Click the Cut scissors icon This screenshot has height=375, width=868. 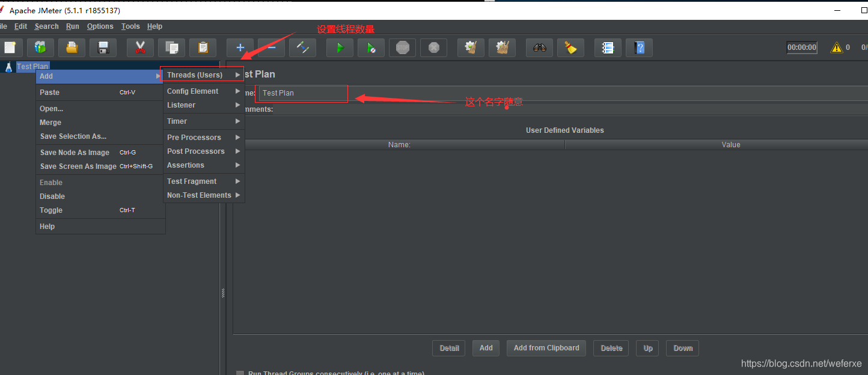pyautogui.click(x=141, y=47)
